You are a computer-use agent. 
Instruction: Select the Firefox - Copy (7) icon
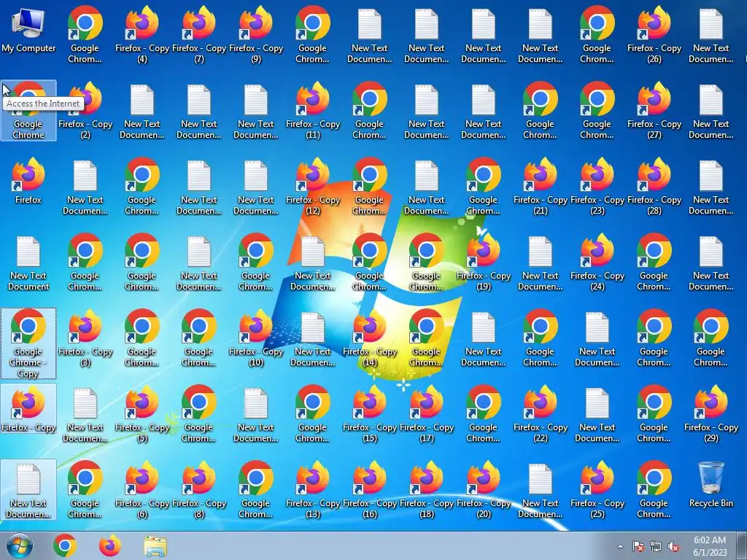click(x=199, y=35)
